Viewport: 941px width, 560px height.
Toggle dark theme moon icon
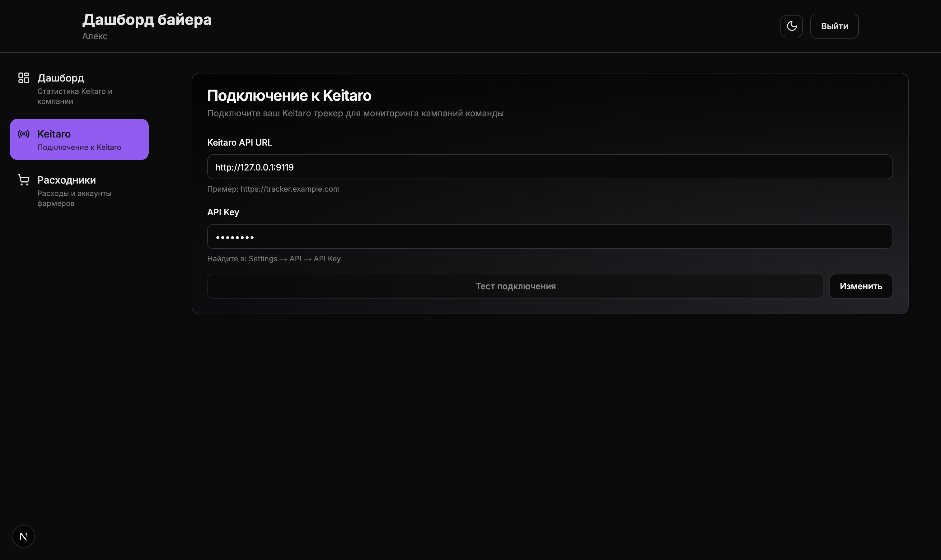coord(792,26)
